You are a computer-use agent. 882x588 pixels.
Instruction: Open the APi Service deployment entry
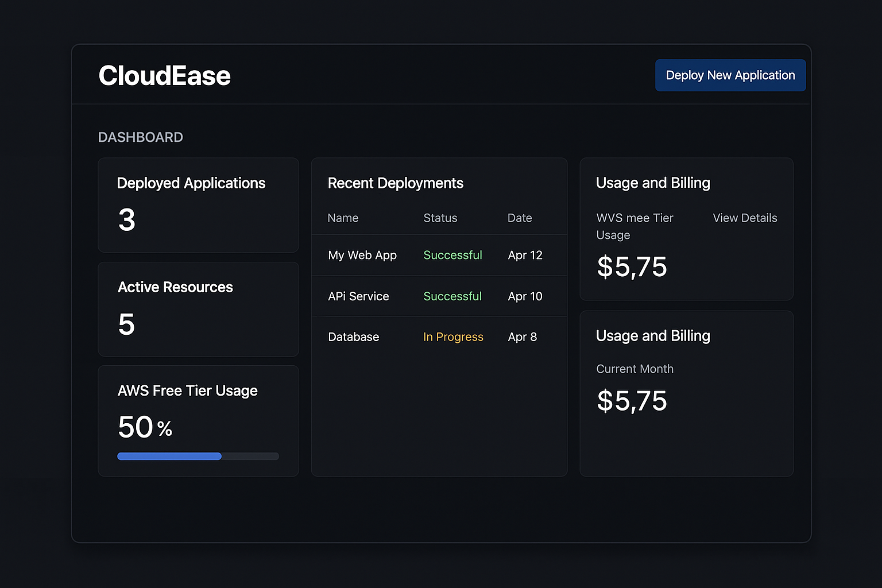click(358, 296)
